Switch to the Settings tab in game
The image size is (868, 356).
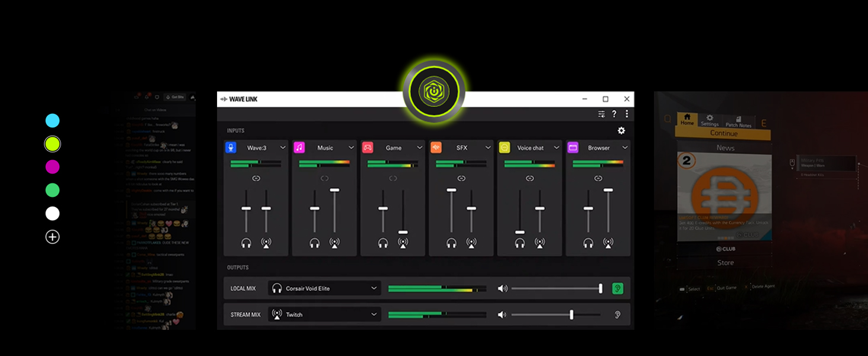click(x=710, y=120)
